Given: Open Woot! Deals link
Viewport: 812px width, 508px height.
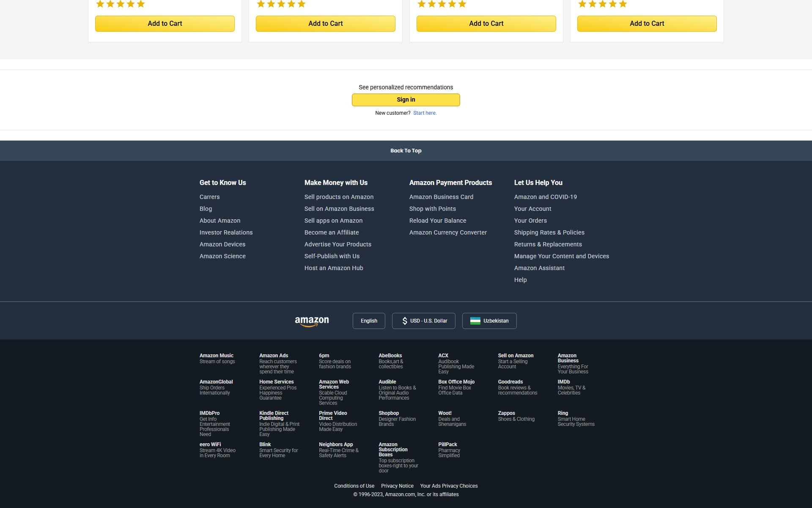Looking at the screenshot, I should (x=452, y=419).
